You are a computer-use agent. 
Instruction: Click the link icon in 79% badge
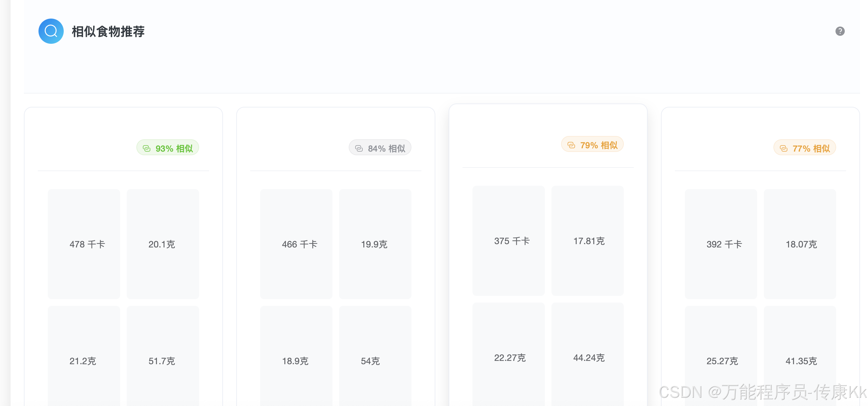[571, 145]
